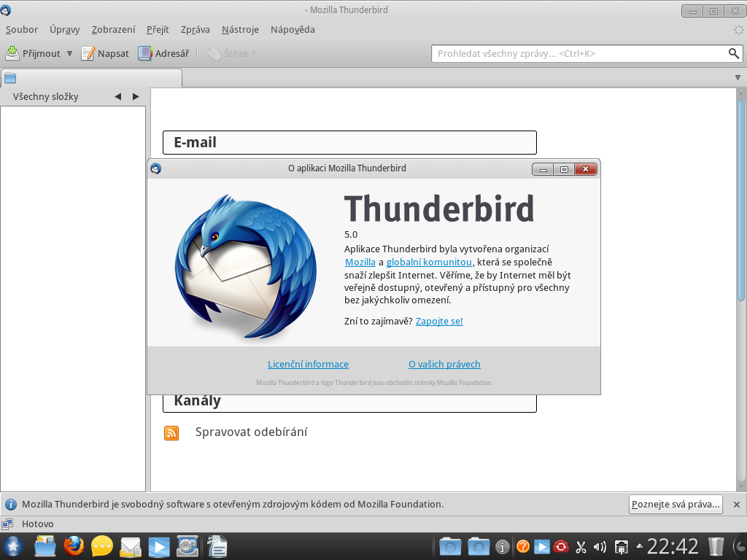This screenshot has height=560, width=747.
Task: Click the Kanály section header
Action: (x=349, y=402)
